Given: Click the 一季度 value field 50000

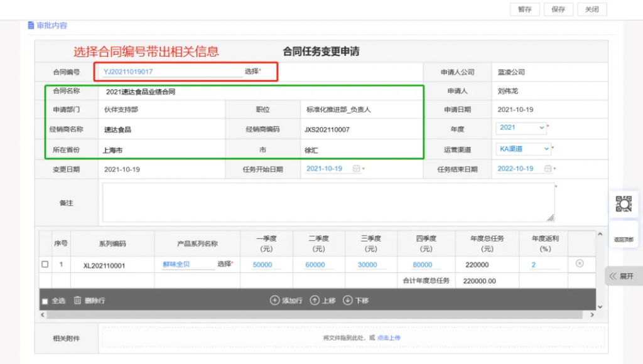Looking at the screenshot, I should point(262,265).
